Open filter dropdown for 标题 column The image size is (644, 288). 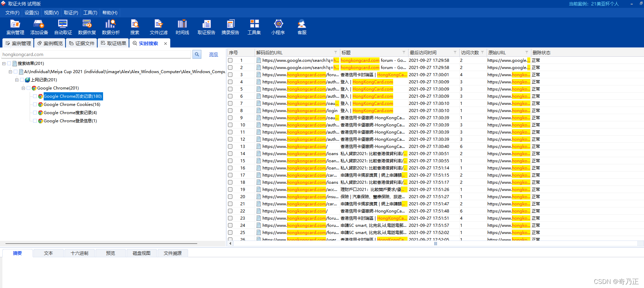coord(404,52)
